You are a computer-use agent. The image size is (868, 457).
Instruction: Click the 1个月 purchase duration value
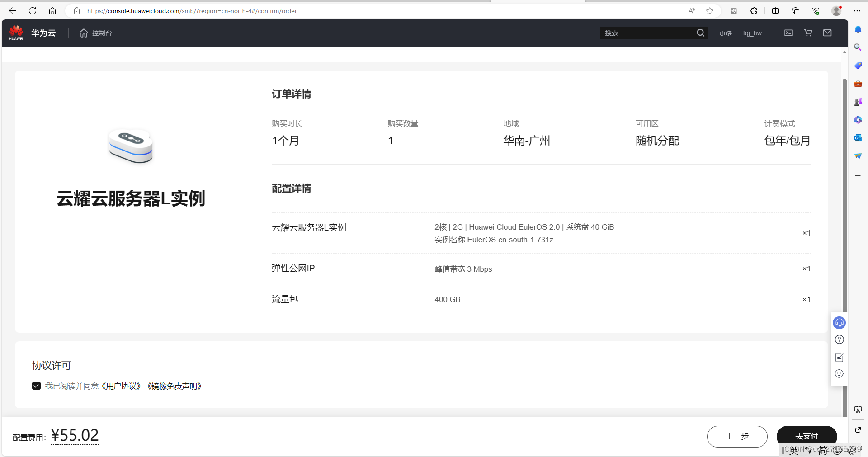tap(286, 141)
